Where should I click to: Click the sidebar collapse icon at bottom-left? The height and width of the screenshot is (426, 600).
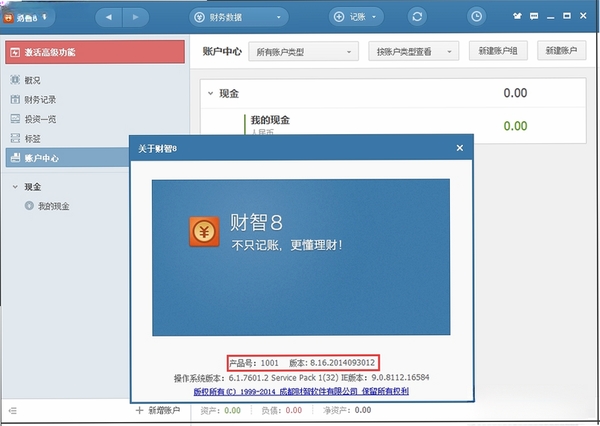tap(13, 411)
